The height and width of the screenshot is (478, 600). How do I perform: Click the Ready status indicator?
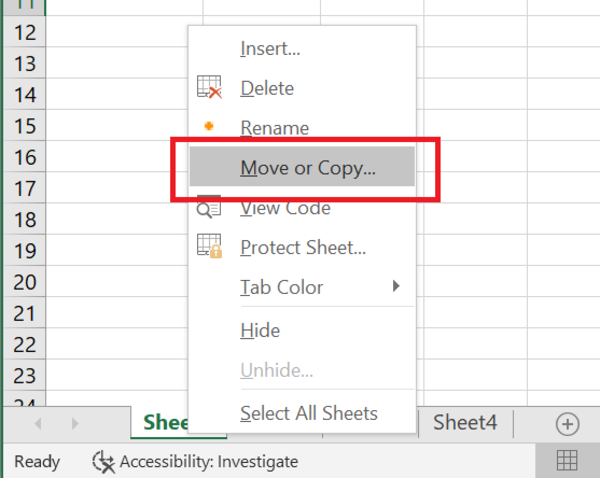pyautogui.click(x=37, y=462)
